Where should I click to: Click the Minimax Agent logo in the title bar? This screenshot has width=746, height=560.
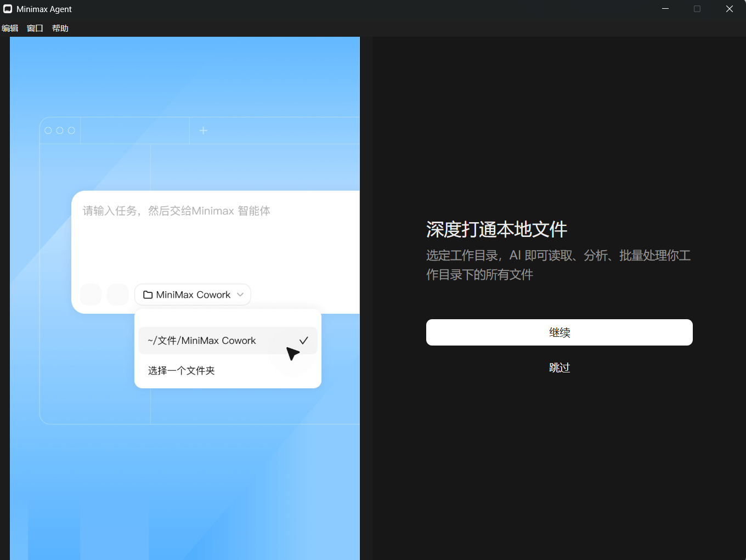point(7,9)
